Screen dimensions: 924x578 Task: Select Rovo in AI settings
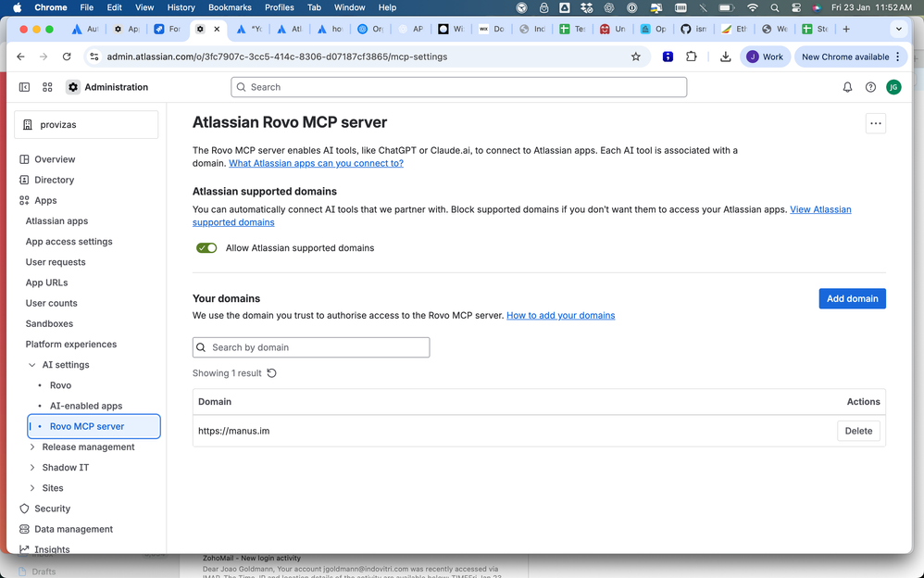pyautogui.click(x=61, y=385)
